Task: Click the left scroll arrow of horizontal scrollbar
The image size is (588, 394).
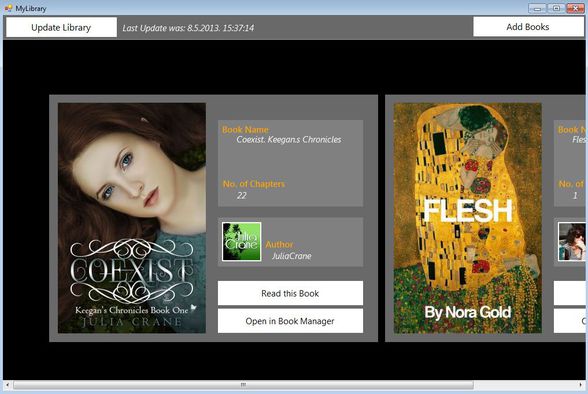Action: (7, 385)
